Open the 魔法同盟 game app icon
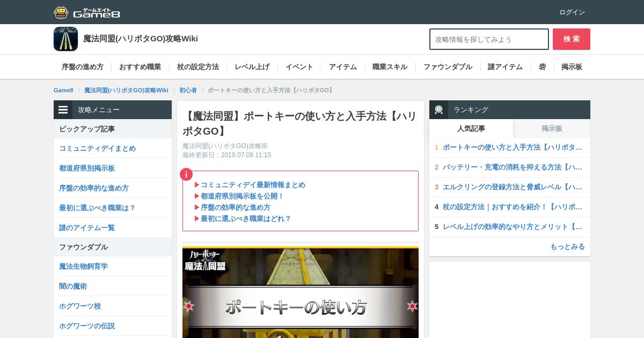The image size is (644, 338). tap(66, 39)
